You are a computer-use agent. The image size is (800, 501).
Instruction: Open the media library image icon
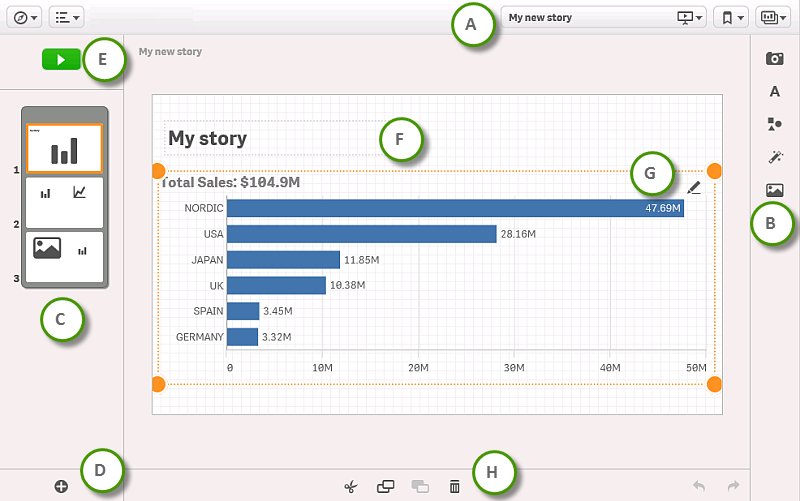pos(774,190)
